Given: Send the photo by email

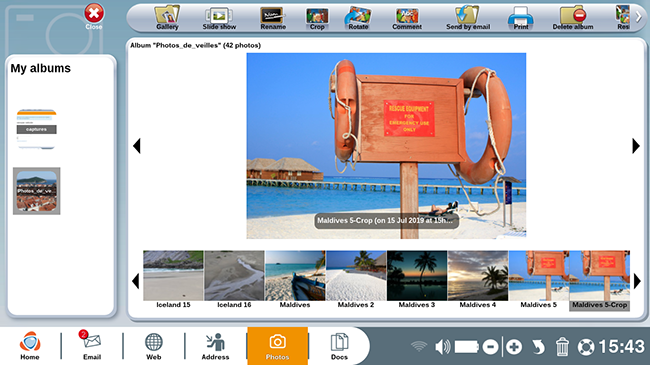Looking at the screenshot, I should 468,18.
